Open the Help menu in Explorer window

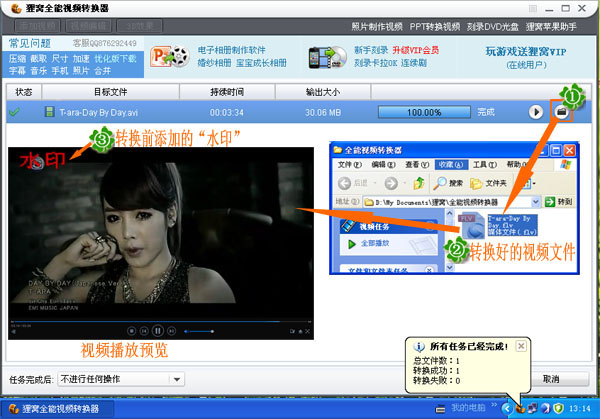pos(517,165)
